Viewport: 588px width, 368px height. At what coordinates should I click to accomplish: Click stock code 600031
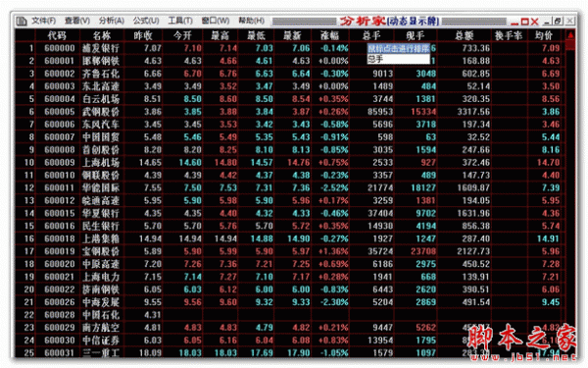coord(59,352)
